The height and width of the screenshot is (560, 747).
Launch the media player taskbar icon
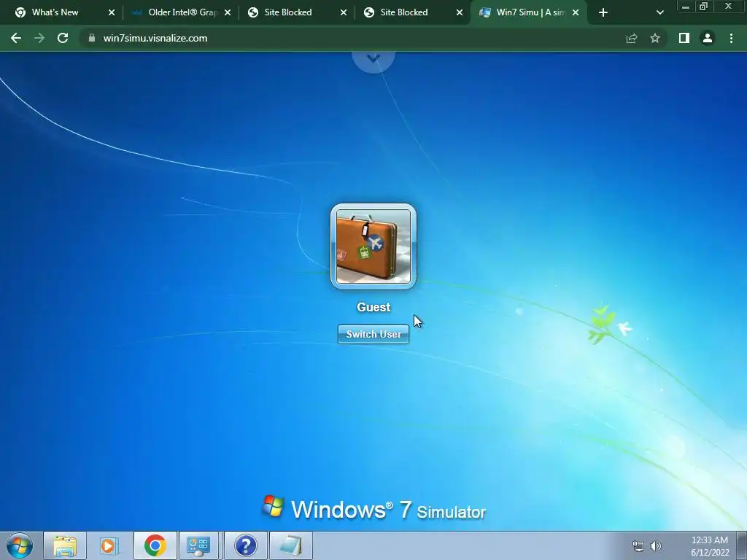(109, 545)
